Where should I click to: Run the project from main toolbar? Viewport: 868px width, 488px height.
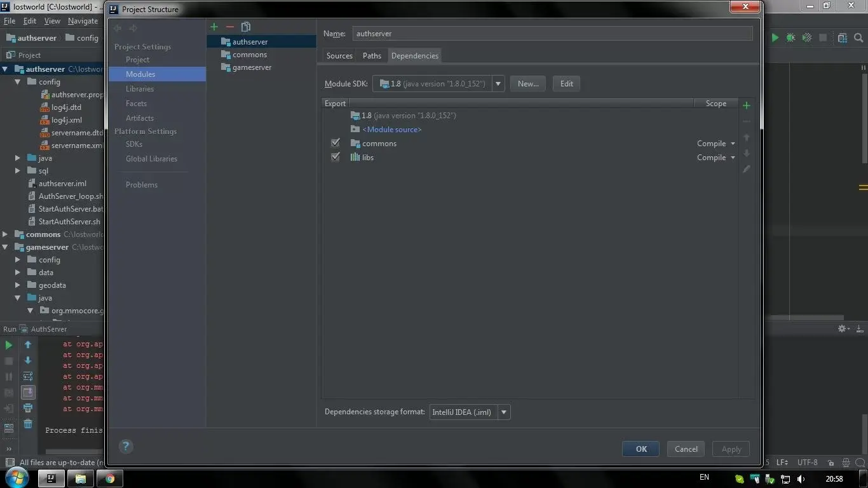click(x=775, y=38)
